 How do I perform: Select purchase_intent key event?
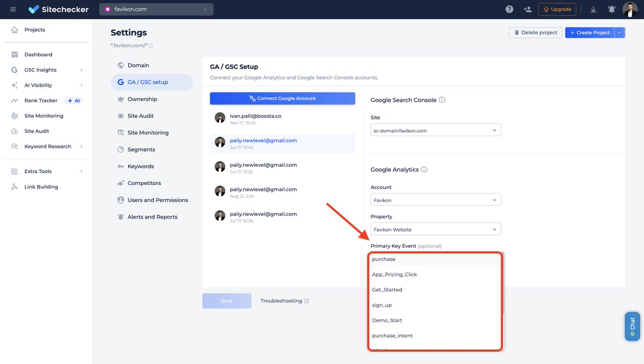pyautogui.click(x=435, y=336)
